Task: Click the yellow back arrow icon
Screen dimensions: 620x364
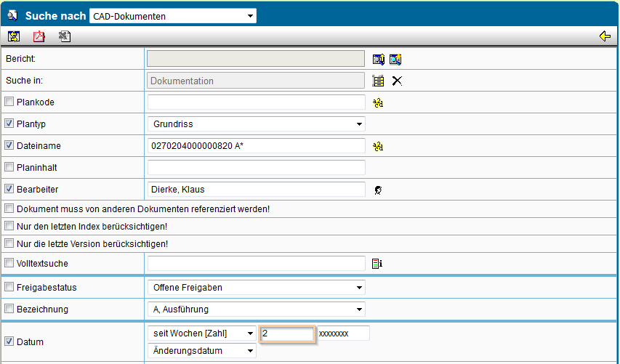Action: tap(605, 36)
